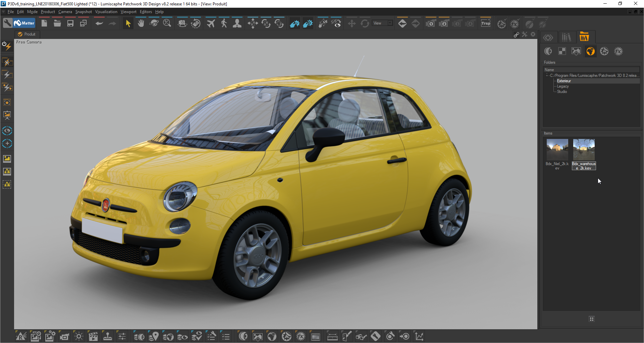Image resolution: width=644 pixels, height=343 pixels.
Task: Open the sun lighting editor icon
Action: click(79, 336)
